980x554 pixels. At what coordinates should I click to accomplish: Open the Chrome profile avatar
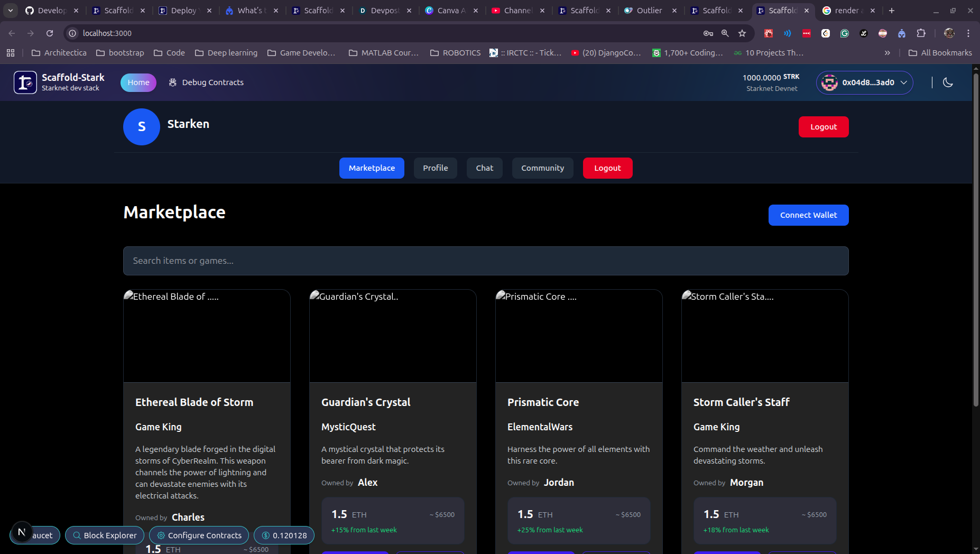click(x=949, y=33)
